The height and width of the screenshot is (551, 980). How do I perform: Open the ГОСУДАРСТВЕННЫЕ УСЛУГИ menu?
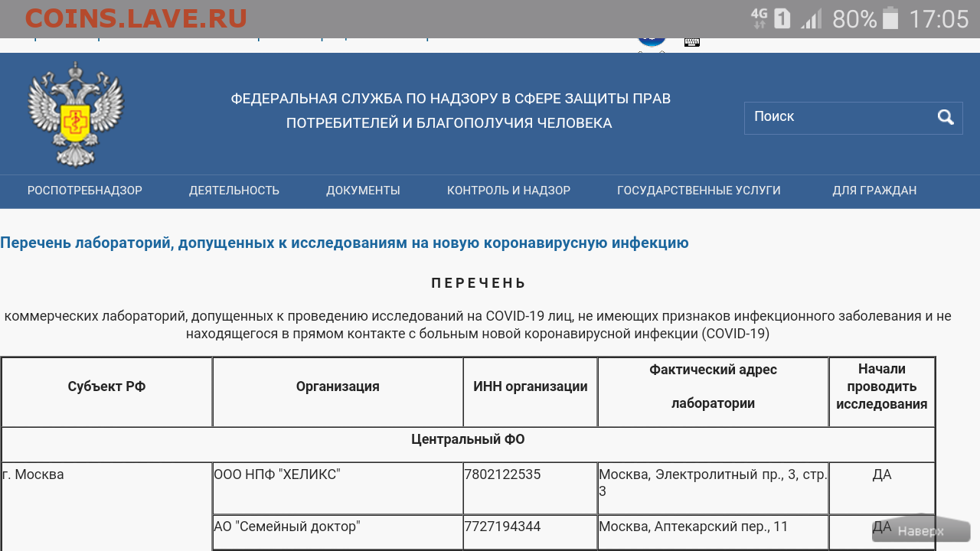click(699, 191)
